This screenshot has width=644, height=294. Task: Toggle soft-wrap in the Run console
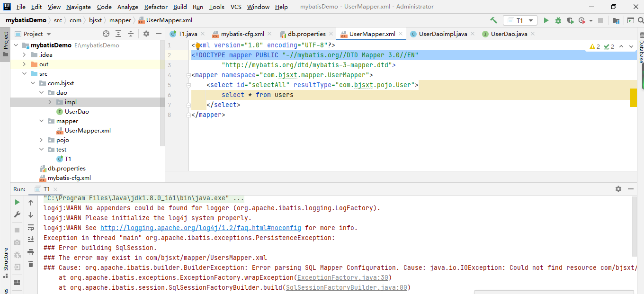[x=31, y=227]
